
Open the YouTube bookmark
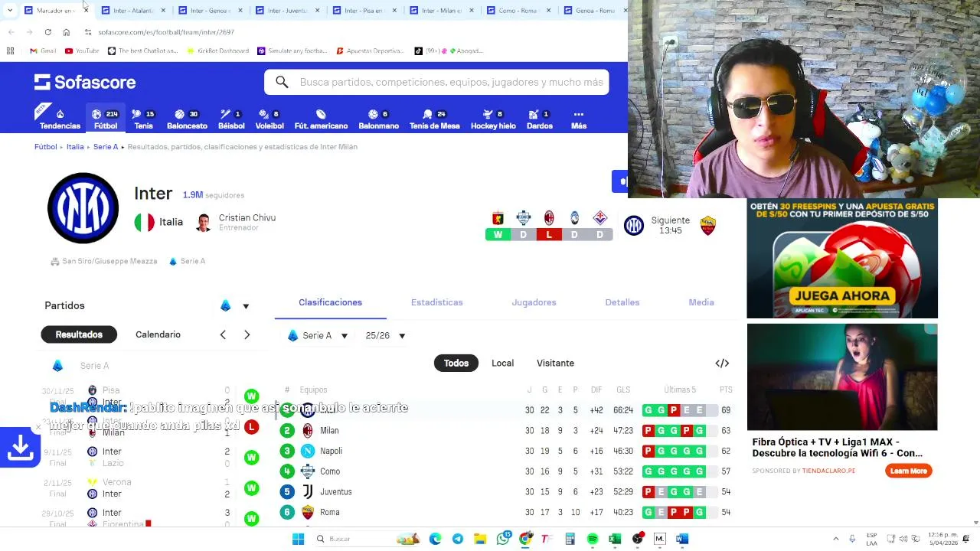coord(82,51)
